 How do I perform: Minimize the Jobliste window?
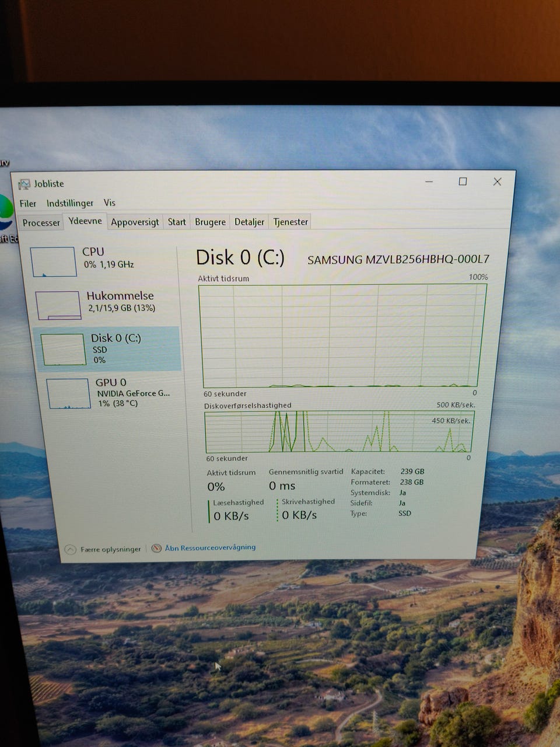coord(429,181)
